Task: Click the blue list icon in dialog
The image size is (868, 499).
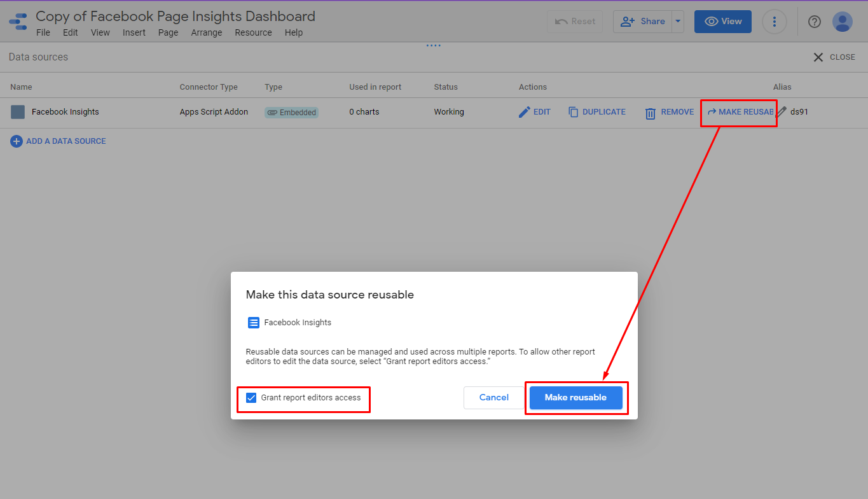Action: (254, 323)
